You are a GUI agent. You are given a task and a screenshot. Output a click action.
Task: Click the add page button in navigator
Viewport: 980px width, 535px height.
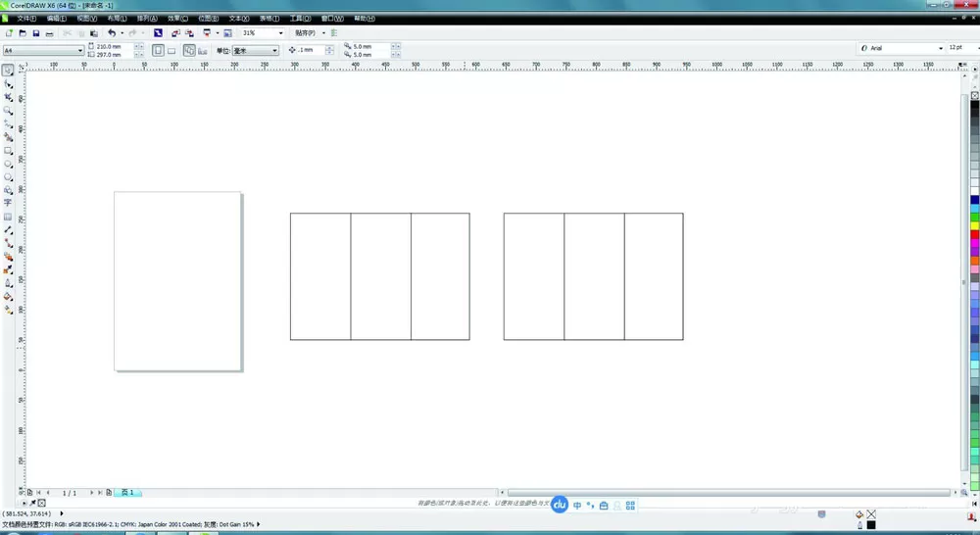coord(109,493)
